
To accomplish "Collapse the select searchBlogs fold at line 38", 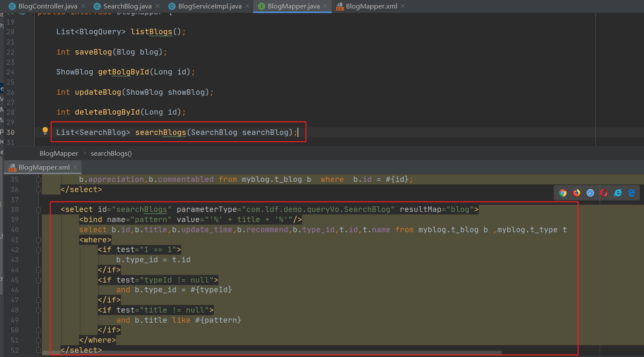I will [x=38, y=210].
